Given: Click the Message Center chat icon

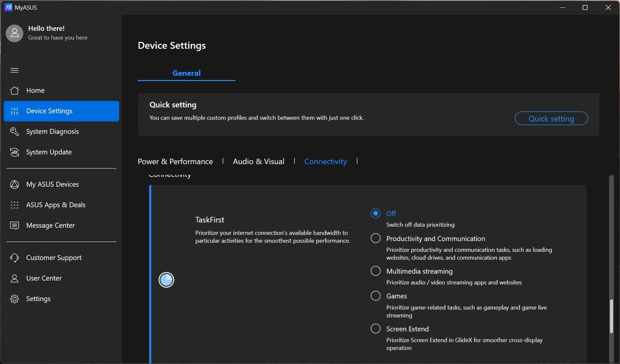Looking at the screenshot, I should pos(15,225).
